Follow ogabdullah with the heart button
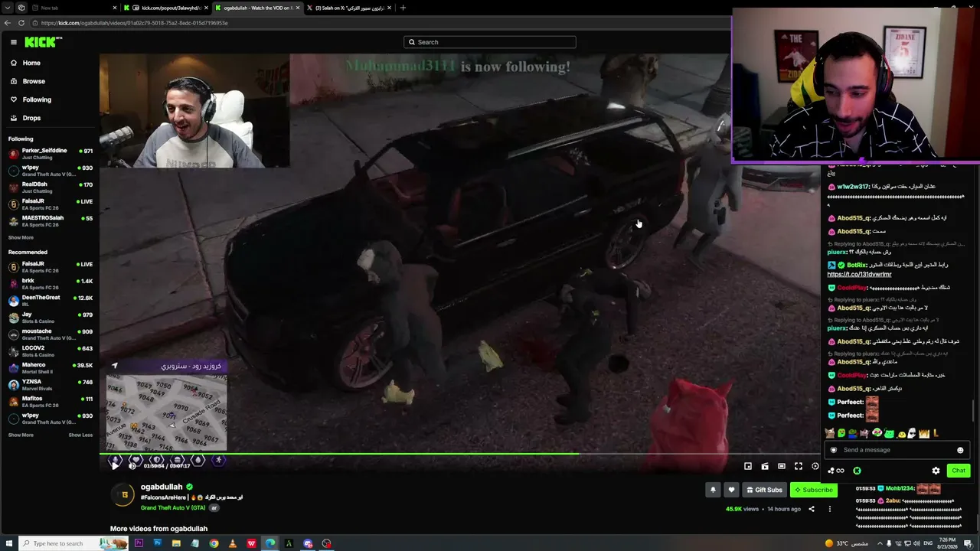Image resolution: width=980 pixels, height=551 pixels. 731,490
